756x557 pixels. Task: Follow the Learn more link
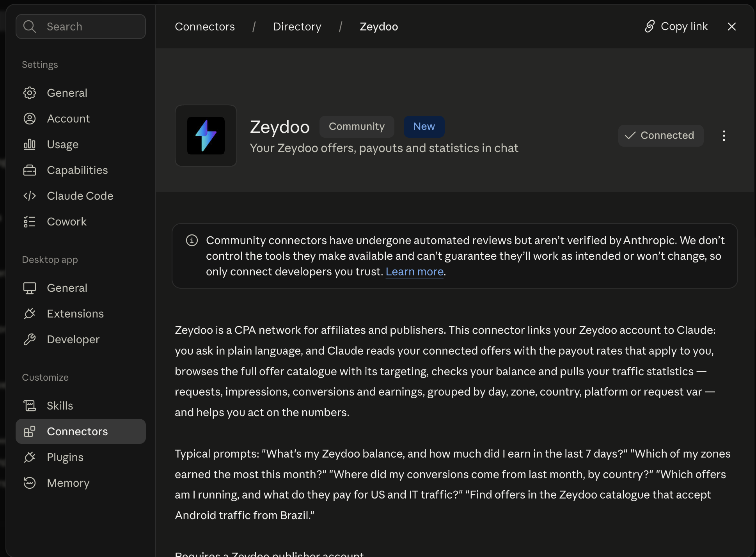point(415,271)
